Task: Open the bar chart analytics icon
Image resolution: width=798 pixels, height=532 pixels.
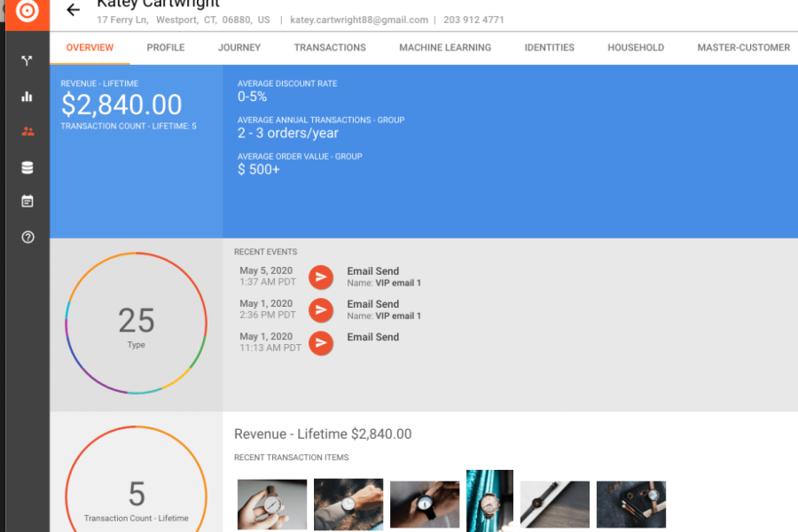Action: pos(27,97)
